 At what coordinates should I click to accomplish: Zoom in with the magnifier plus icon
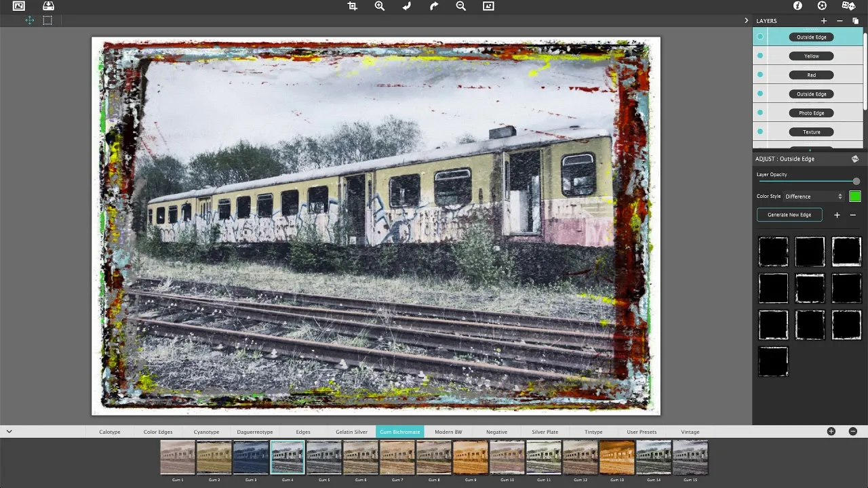(x=380, y=6)
